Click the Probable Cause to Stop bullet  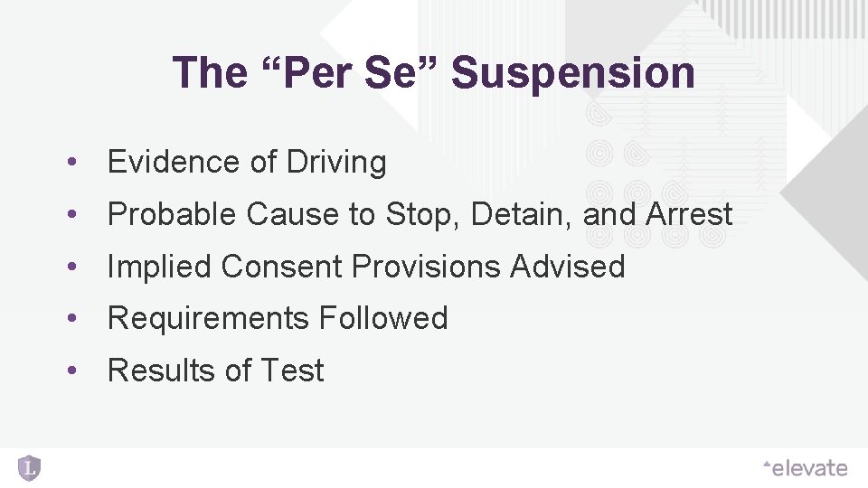pyautogui.click(x=420, y=215)
